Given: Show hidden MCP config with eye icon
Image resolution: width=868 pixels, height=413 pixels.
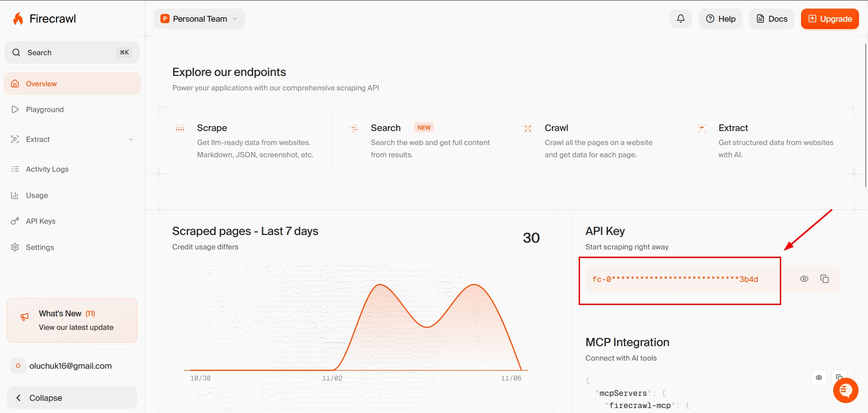Looking at the screenshot, I should pos(819,377).
